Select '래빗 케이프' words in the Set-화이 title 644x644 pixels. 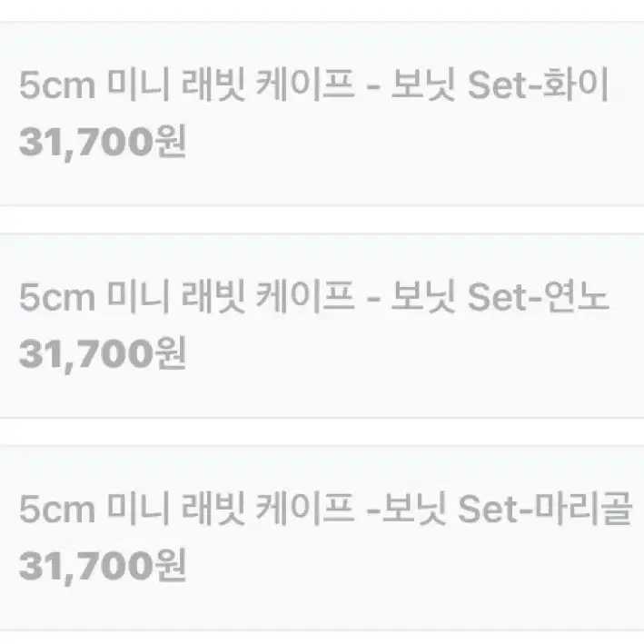(x=268, y=85)
